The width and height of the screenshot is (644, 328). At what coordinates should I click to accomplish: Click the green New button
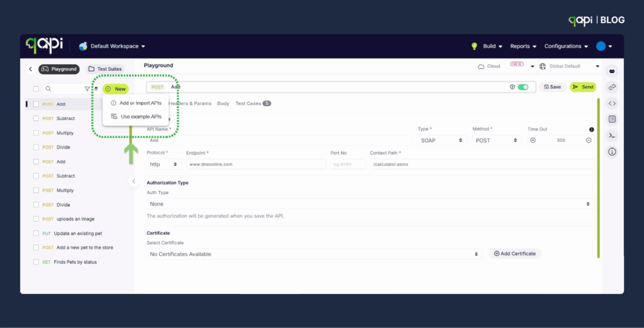pyautogui.click(x=116, y=89)
